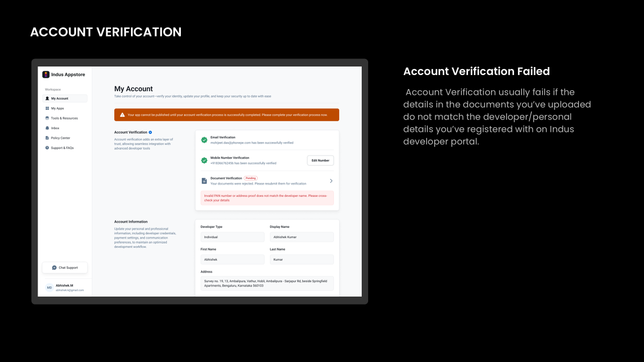This screenshot has width=644, height=362.
Task: Click the Tools & Resources stack icon
Action: [47, 118]
